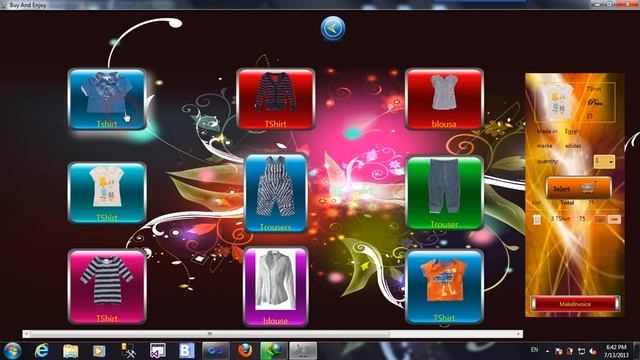Viewport: 640px width, 360px height.
Task: Launch Firefox from taskbar
Action: pyautogui.click(x=245, y=351)
